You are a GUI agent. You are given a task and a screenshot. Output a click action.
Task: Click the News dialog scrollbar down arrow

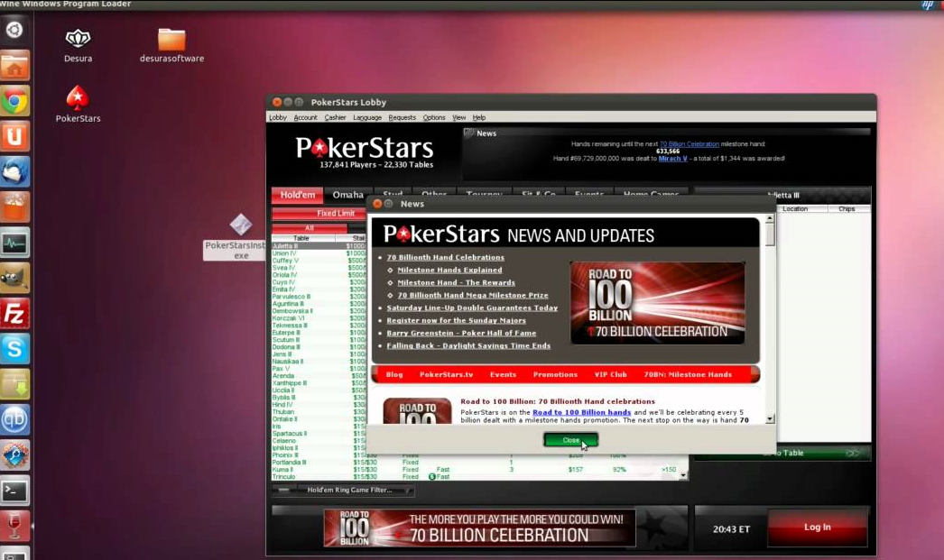pyautogui.click(x=770, y=418)
